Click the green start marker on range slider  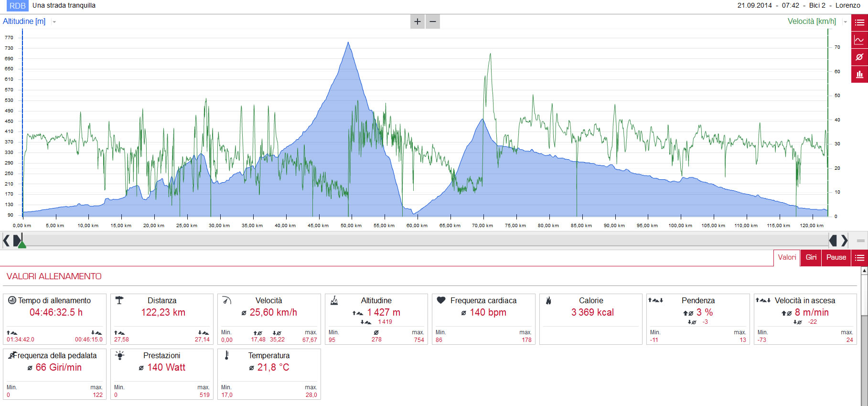[21, 244]
